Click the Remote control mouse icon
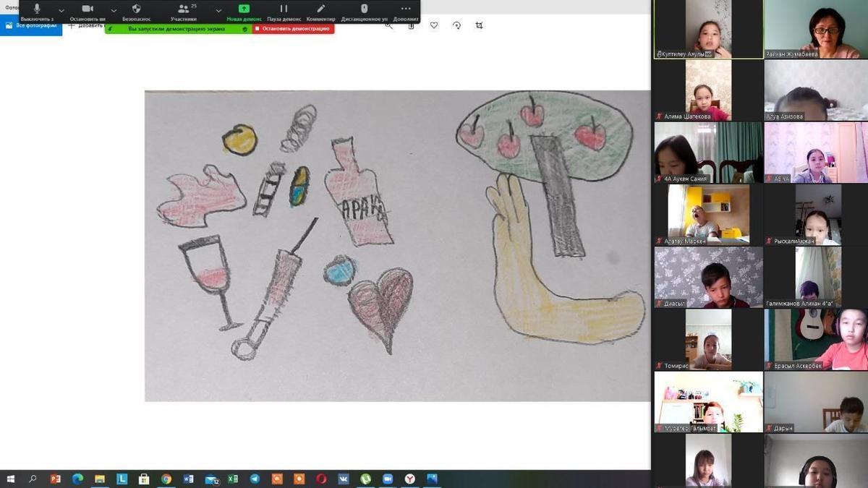Screen dimensions: 868x488 [x=364, y=9]
